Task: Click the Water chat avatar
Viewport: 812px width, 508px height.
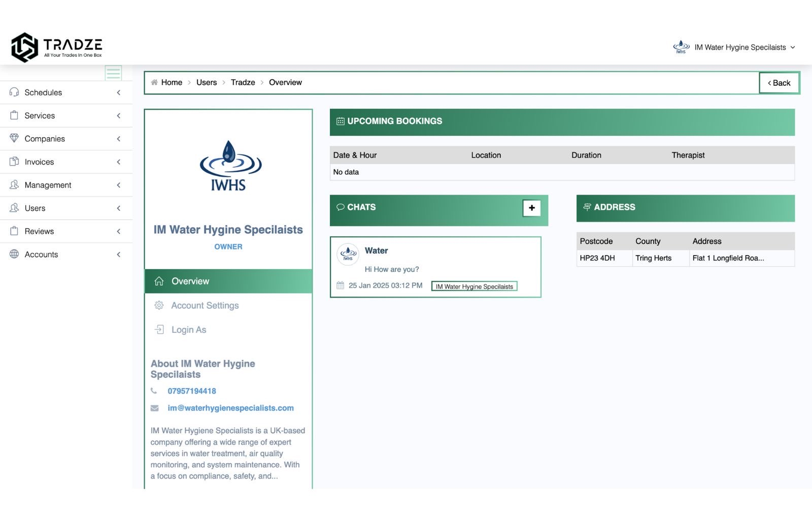Action: tap(348, 253)
